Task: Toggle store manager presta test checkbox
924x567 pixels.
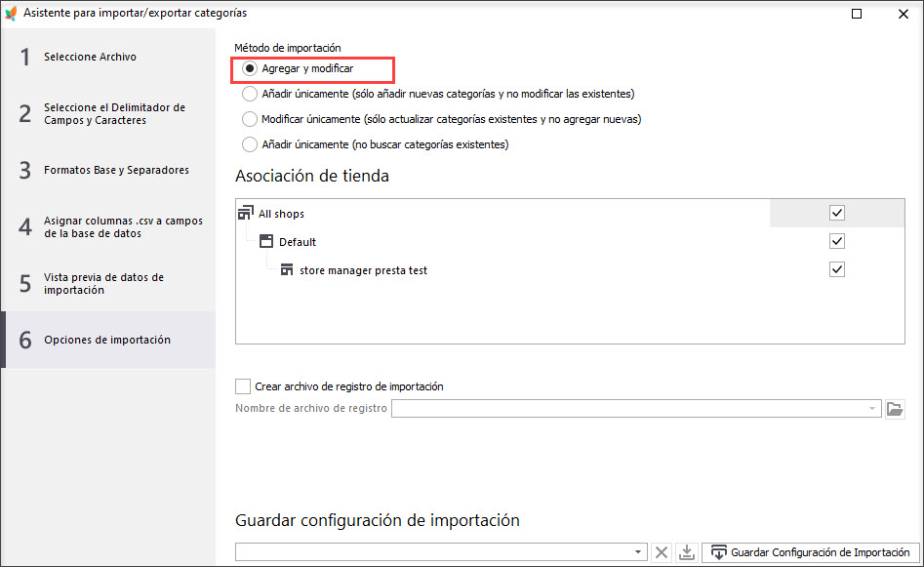Action: [x=837, y=269]
